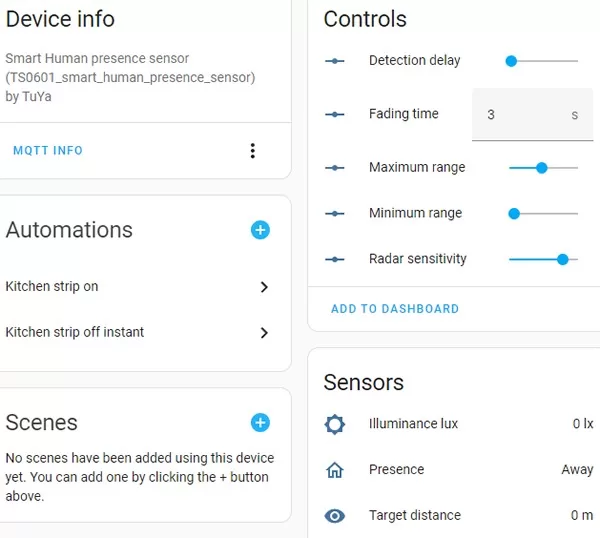Image resolution: width=600 pixels, height=538 pixels.
Task: Open MQTT INFO link
Action: pyautogui.click(x=48, y=150)
